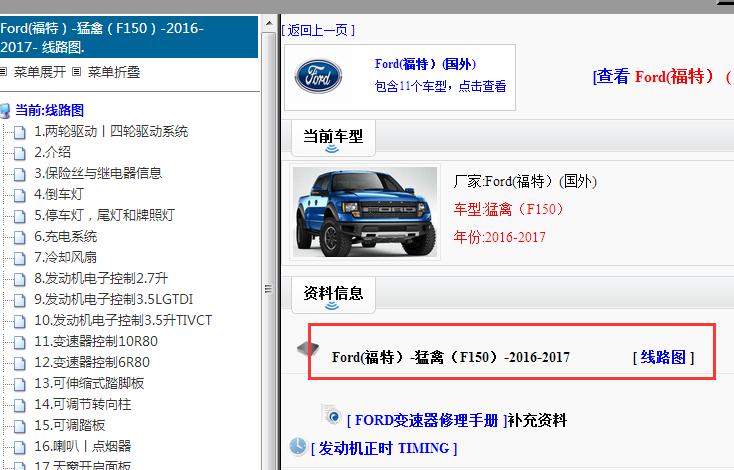Viewport: 734px width, 470px height.
Task: Select 5.停车灯，尾灯和牌照灯
Action: 104,215
